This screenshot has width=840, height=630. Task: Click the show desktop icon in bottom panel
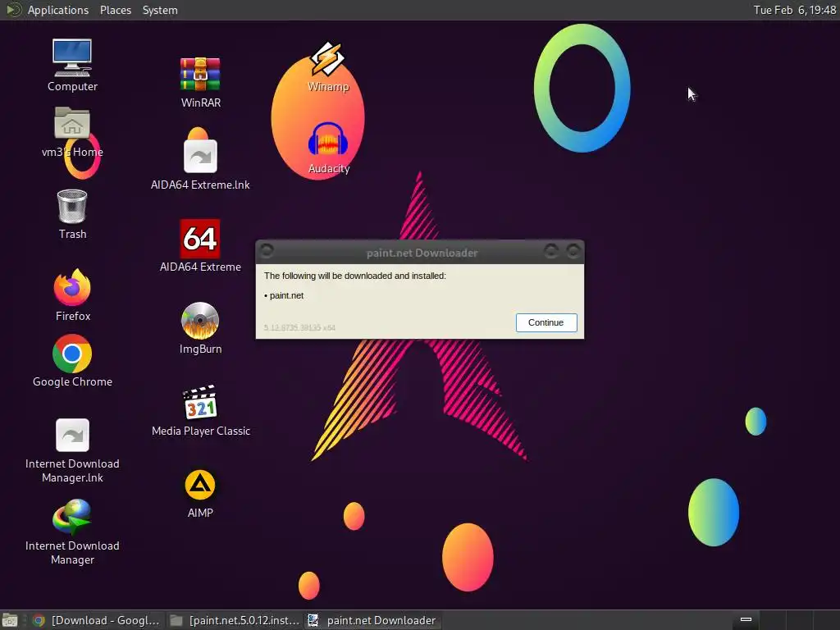[x=10, y=620]
